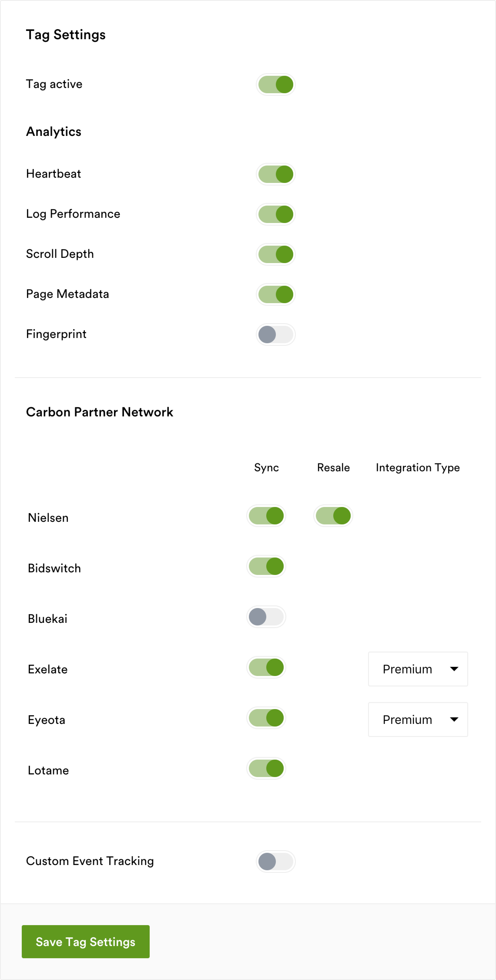
Task: Click the Eyeota dropdown arrow
Action: click(454, 719)
